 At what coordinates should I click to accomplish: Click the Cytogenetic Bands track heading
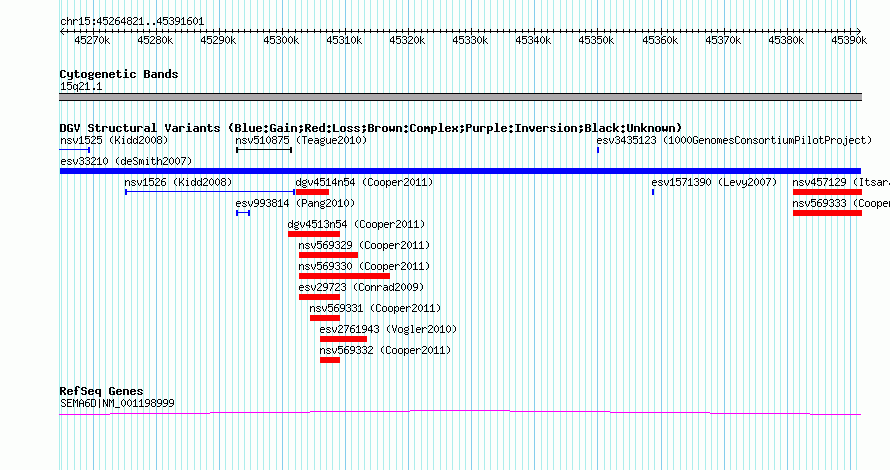pos(119,74)
